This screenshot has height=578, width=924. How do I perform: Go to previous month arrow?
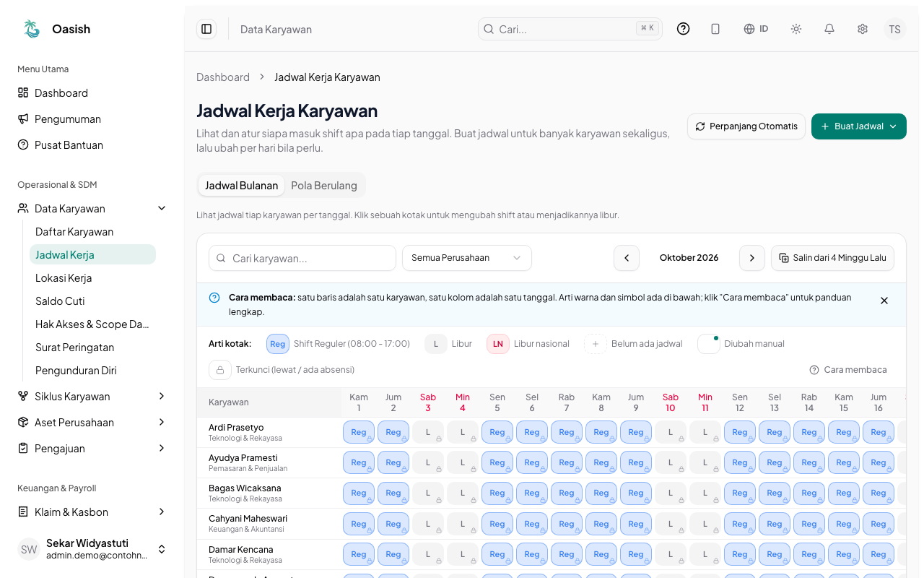pyautogui.click(x=627, y=258)
